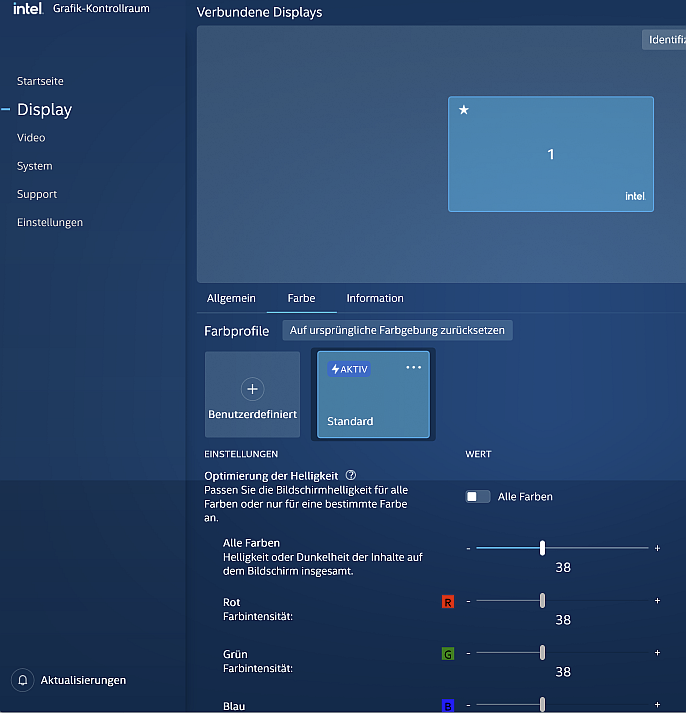686x713 pixels.
Task: Switch to the Allgemein tab
Action: pyautogui.click(x=231, y=298)
